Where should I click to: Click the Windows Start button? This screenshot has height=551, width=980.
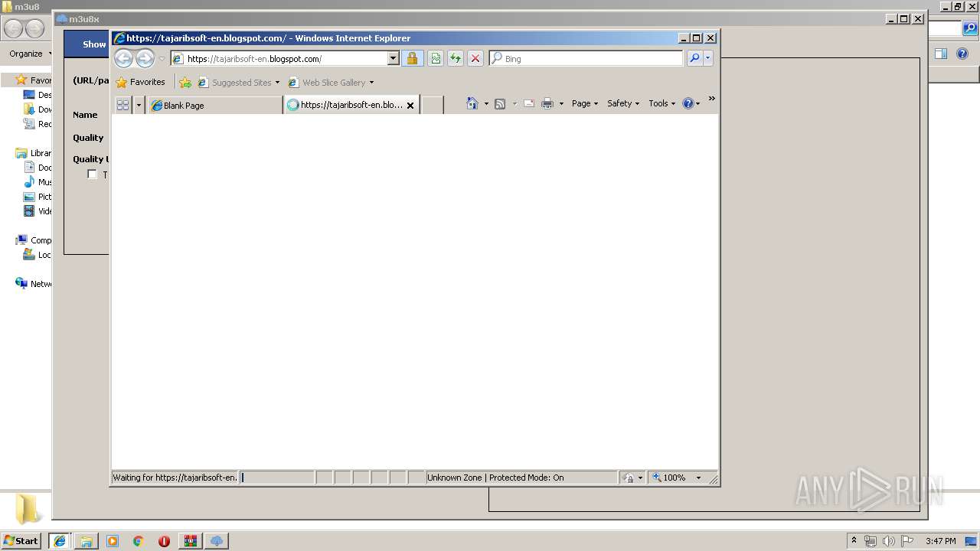(x=21, y=540)
